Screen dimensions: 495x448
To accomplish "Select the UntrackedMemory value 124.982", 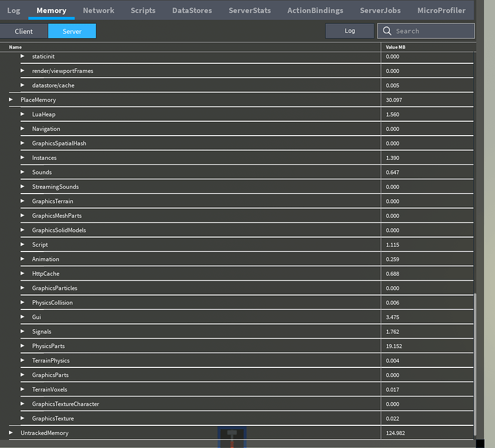I will (395, 433).
